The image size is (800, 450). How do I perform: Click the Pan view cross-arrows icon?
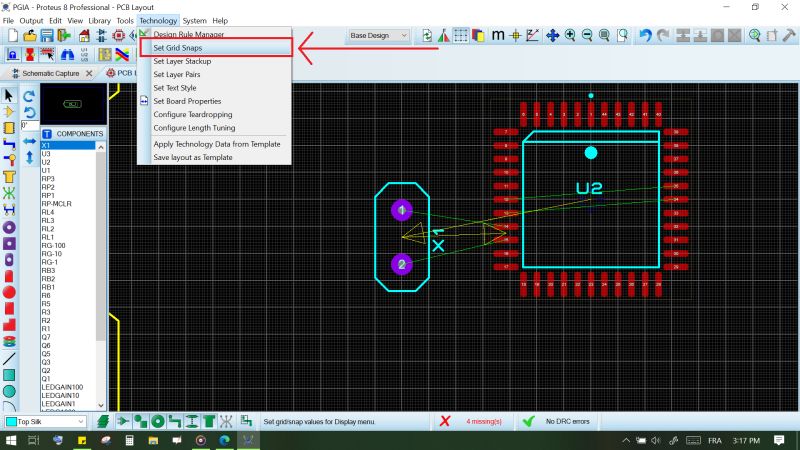click(x=552, y=35)
